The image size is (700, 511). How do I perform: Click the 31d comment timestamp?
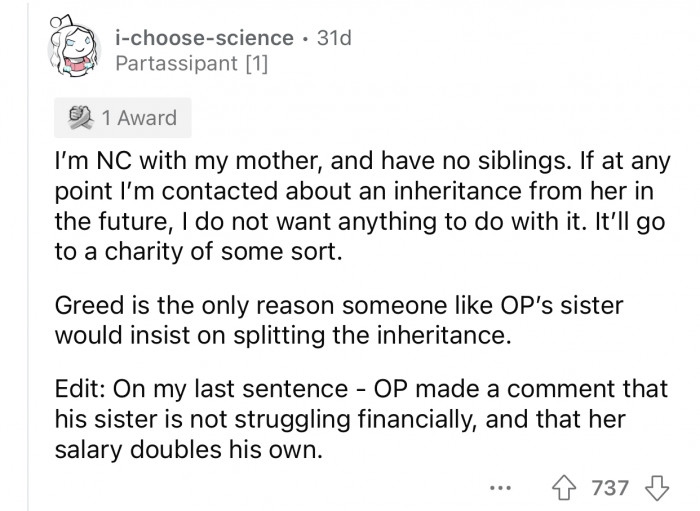tap(333, 38)
